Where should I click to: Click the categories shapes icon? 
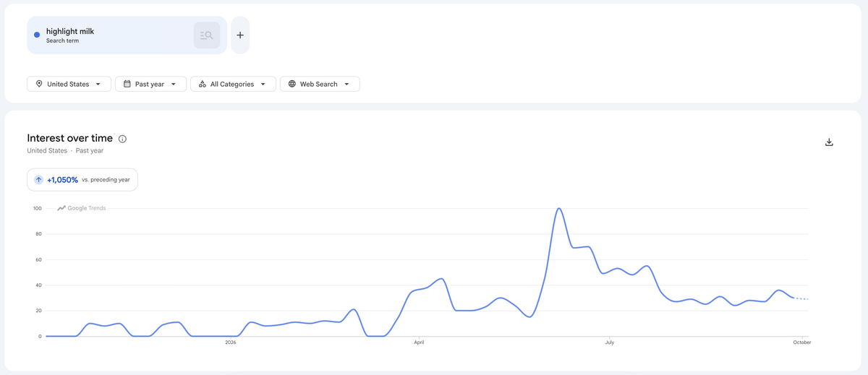tap(203, 84)
